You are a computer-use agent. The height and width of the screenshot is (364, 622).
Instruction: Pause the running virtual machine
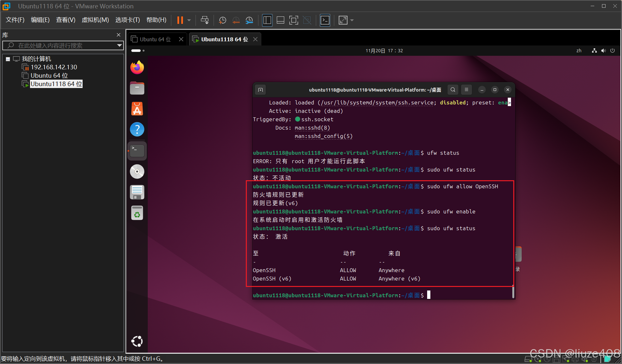point(180,20)
